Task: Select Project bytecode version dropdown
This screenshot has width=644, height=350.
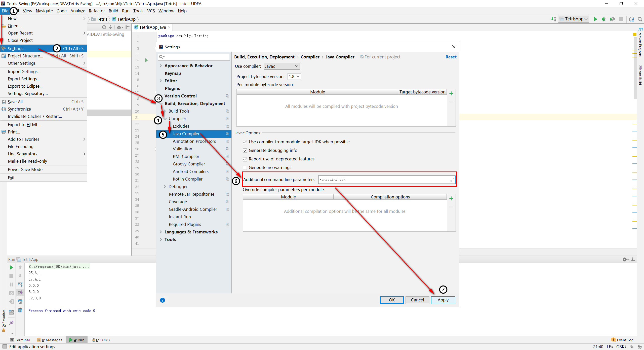Action: [x=294, y=76]
